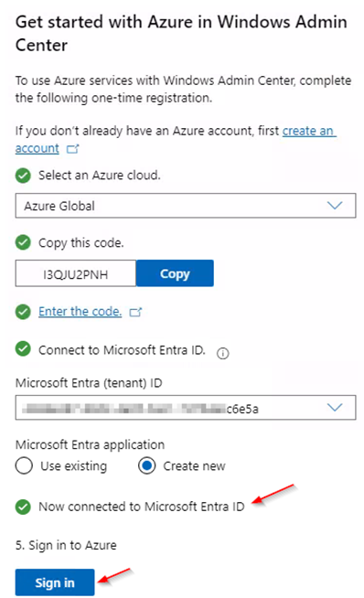The width and height of the screenshot is (364, 598).
Task: Select the Create new radio button
Action: (x=147, y=466)
